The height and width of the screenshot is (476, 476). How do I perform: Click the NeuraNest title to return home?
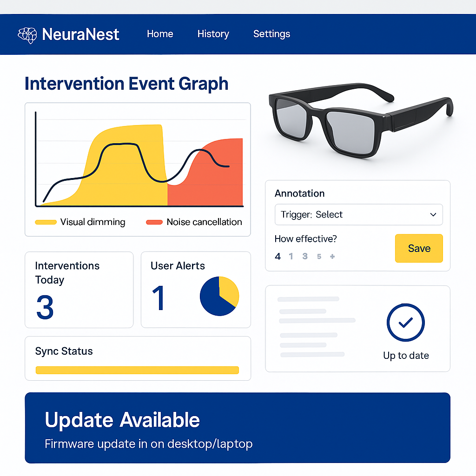(x=80, y=34)
